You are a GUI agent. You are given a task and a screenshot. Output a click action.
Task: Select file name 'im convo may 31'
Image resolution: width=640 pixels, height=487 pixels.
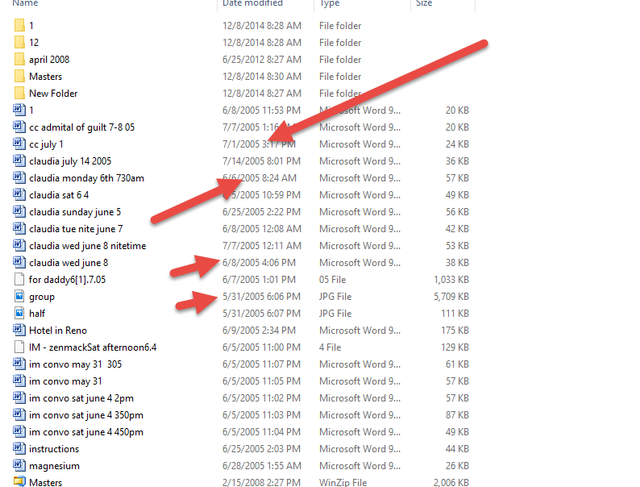(65, 381)
